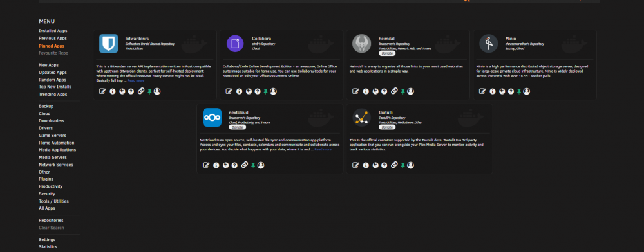Viewport: 644px width, 252px height.
Task: Click the chain link icon on nextcloud
Action: point(244,165)
